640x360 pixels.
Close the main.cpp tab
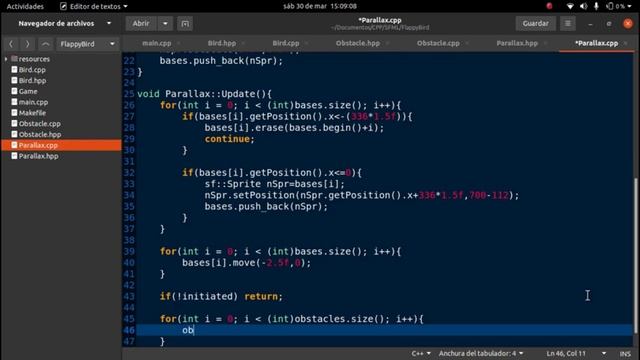point(178,43)
